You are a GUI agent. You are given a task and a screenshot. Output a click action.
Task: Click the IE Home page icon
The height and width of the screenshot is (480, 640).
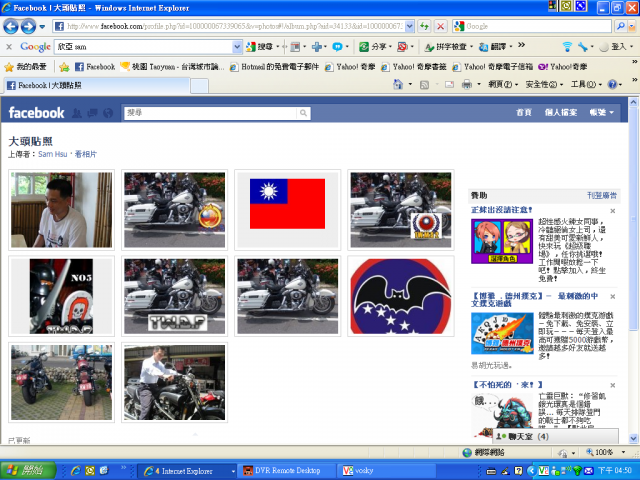398,84
